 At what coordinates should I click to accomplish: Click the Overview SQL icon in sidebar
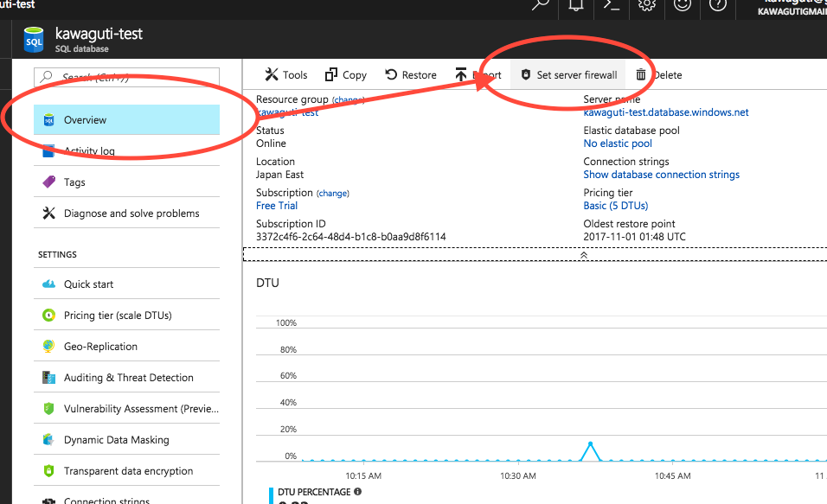pos(48,119)
